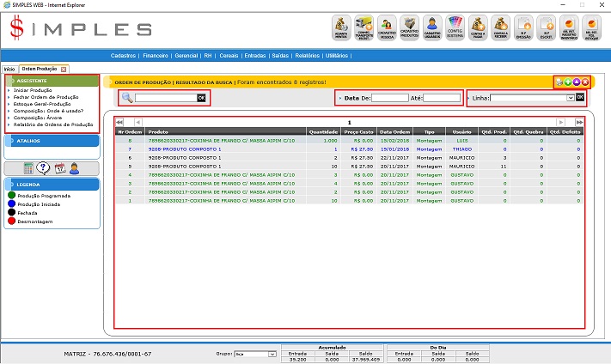The image size is (611, 364).
Task: Click the Contas a Receber icon
Action: pyautogui.click(x=501, y=29)
